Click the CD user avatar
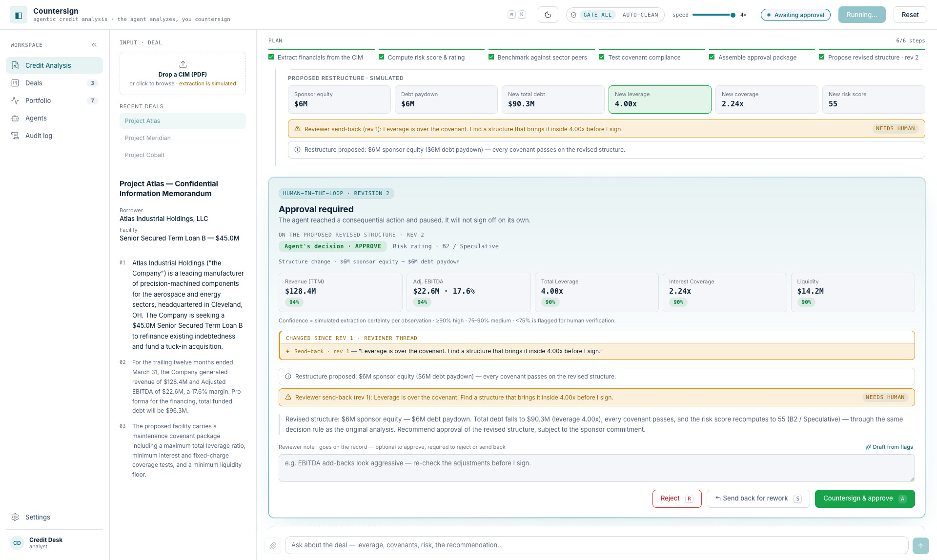This screenshot has width=937, height=560. click(x=17, y=543)
